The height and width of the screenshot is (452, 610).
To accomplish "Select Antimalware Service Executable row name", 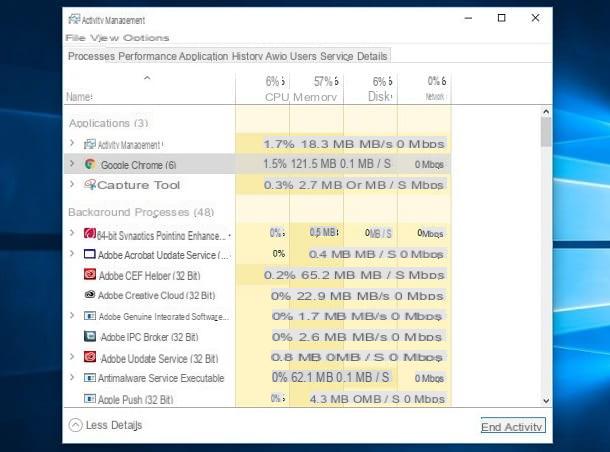I will point(161,378).
